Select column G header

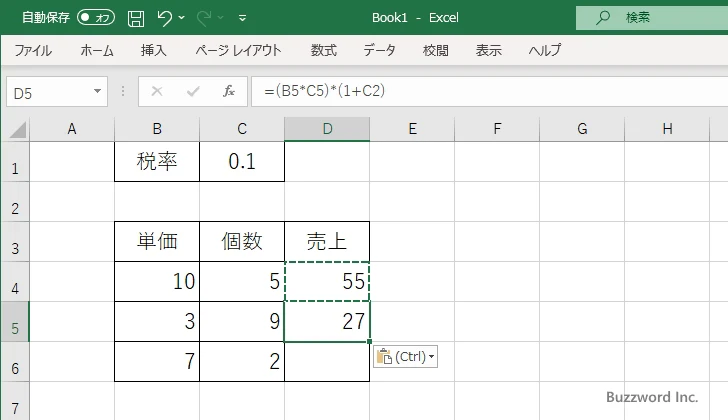[x=582, y=129]
